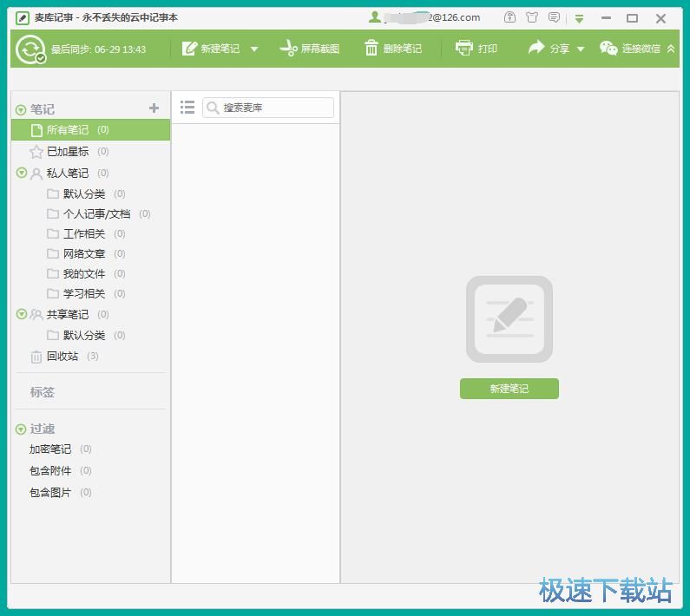Click the 屏幕截图 scissors icon
690x616 pixels.
tap(289, 48)
